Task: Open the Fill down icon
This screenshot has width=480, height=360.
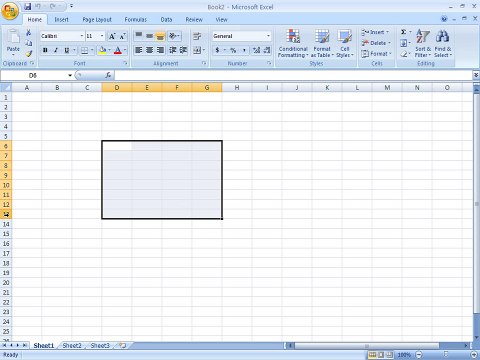Action: pyautogui.click(x=404, y=43)
